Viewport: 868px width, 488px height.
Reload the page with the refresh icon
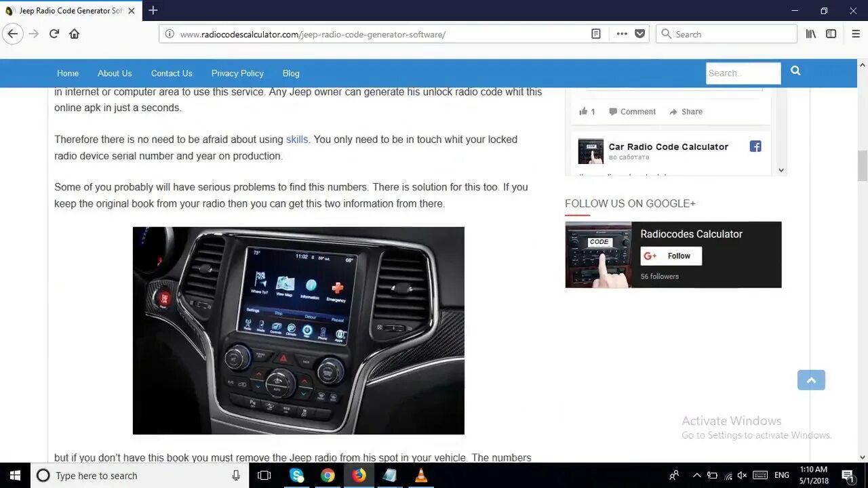54,34
